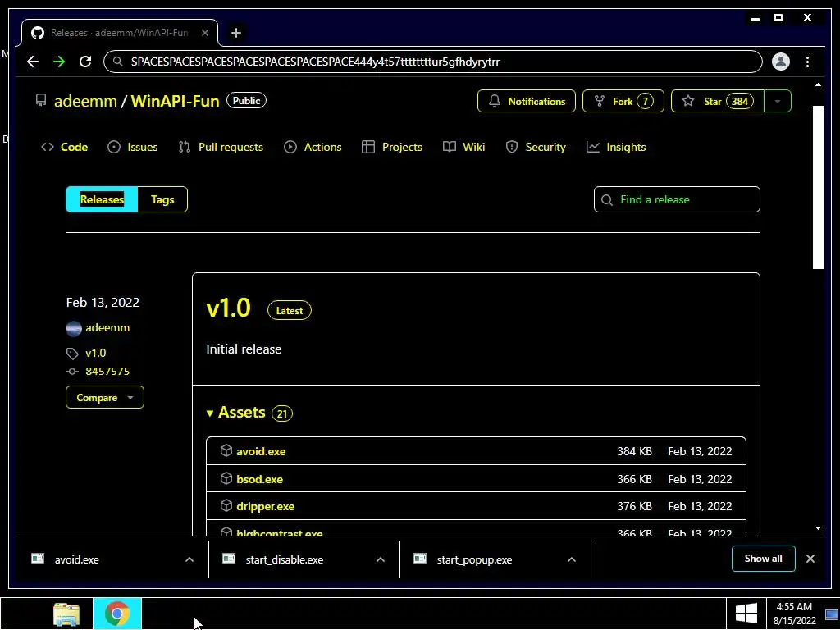Open Chrome three-dot menu
The width and height of the screenshot is (840, 630).
coord(807,62)
